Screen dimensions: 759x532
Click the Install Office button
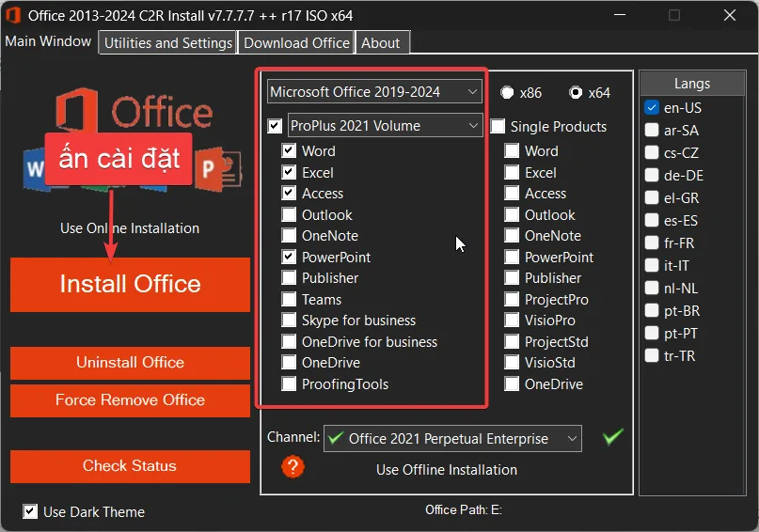pos(130,285)
